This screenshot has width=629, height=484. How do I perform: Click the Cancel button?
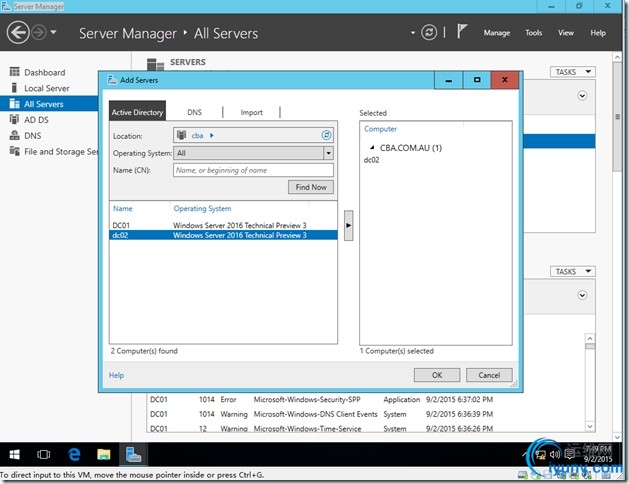click(x=489, y=375)
